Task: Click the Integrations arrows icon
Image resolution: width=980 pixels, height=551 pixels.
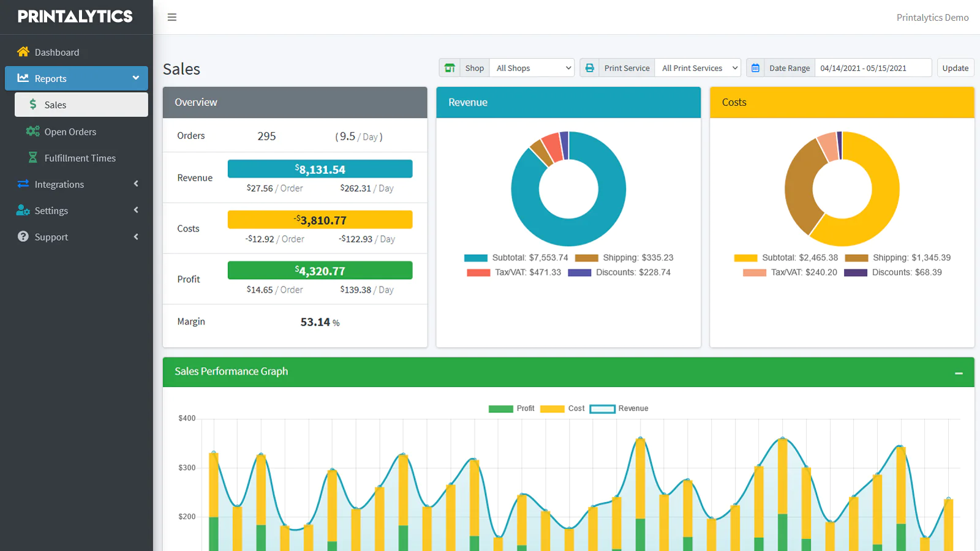Action: pyautogui.click(x=23, y=184)
